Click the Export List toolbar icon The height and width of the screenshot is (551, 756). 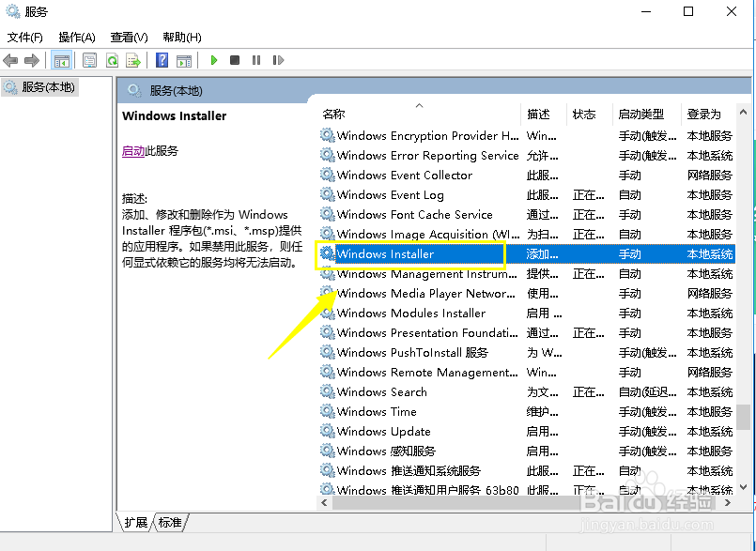pos(135,60)
